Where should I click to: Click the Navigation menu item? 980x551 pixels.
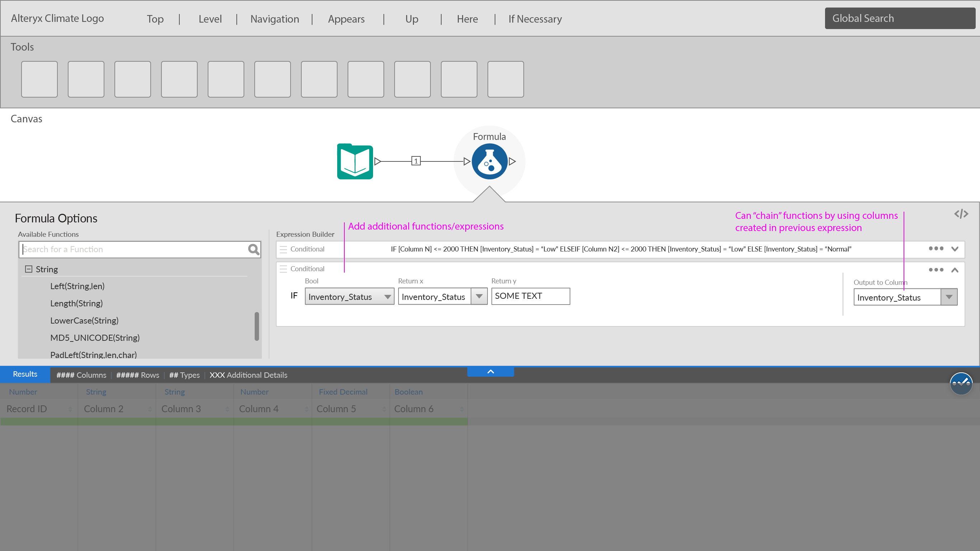(x=274, y=19)
